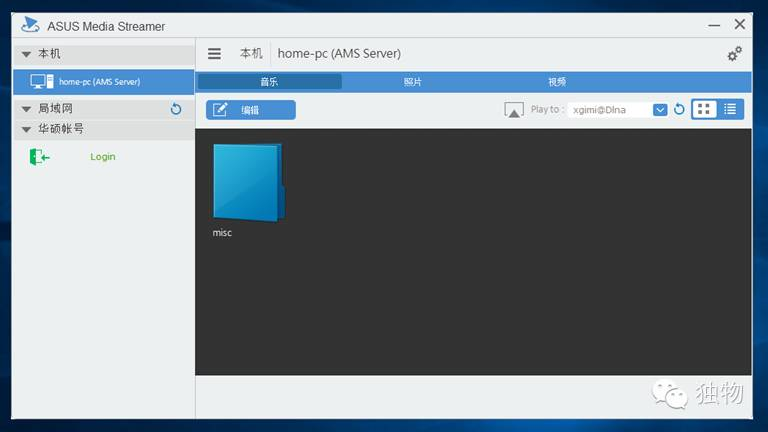The height and width of the screenshot is (432, 768).
Task: Switch to list view
Action: tap(731, 110)
